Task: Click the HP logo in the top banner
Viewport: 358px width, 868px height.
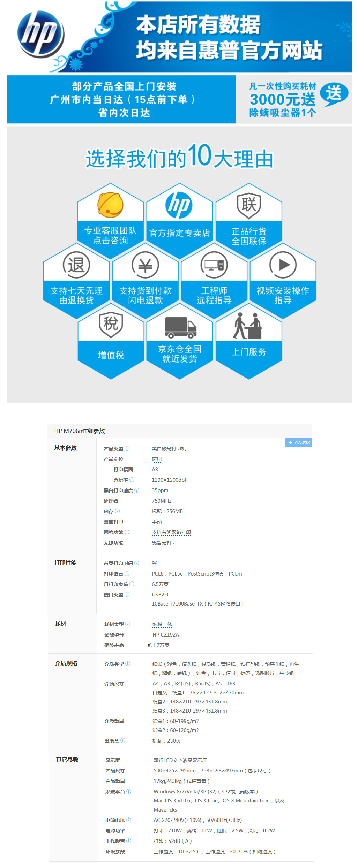Action: [41, 33]
